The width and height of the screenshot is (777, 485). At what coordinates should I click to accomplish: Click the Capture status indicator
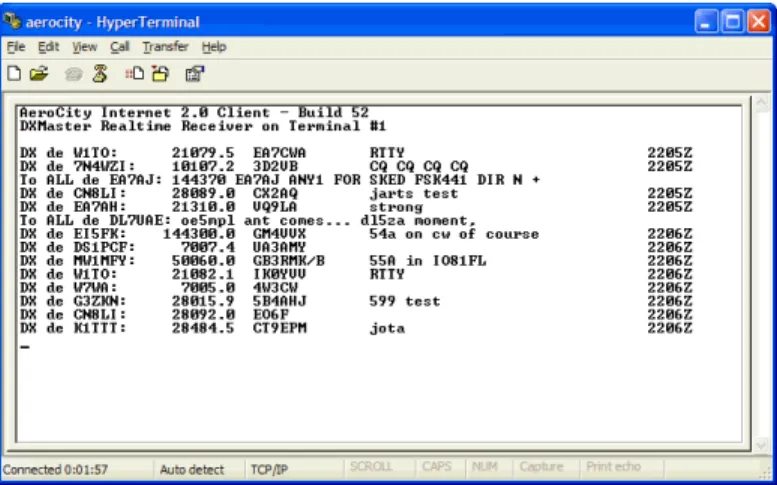[x=542, y=467]
